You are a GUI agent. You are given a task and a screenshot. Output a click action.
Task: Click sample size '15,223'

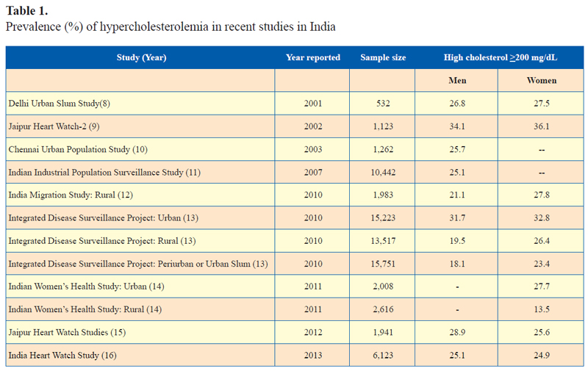pos(383,217)
